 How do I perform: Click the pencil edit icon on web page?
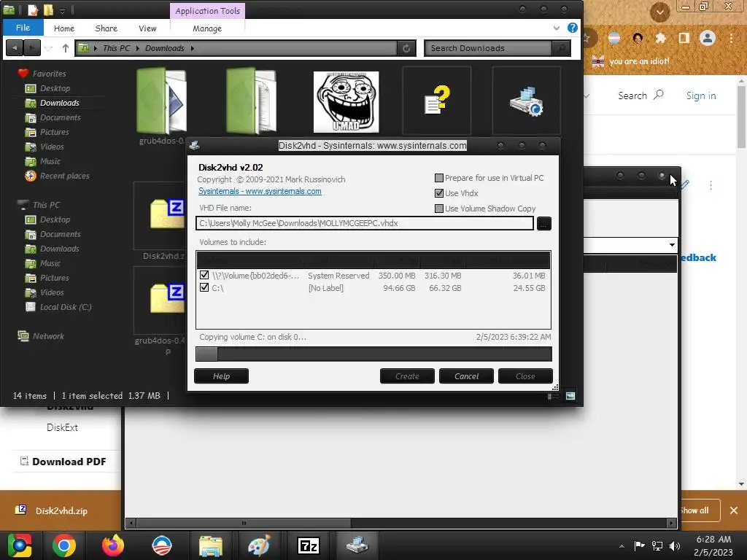pyautogui.click(x=685, y=184)
